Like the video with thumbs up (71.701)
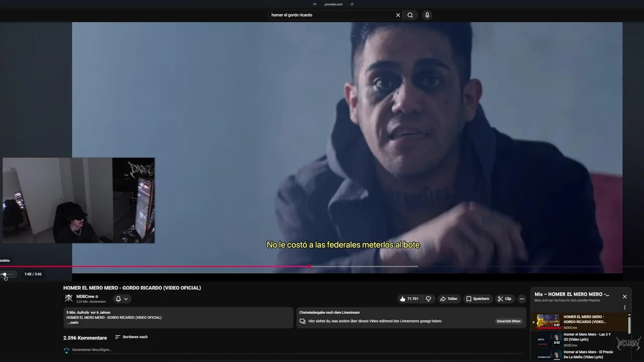Image resolution: width=644 pixels, height=362 pixels. (x=409, y=299)
